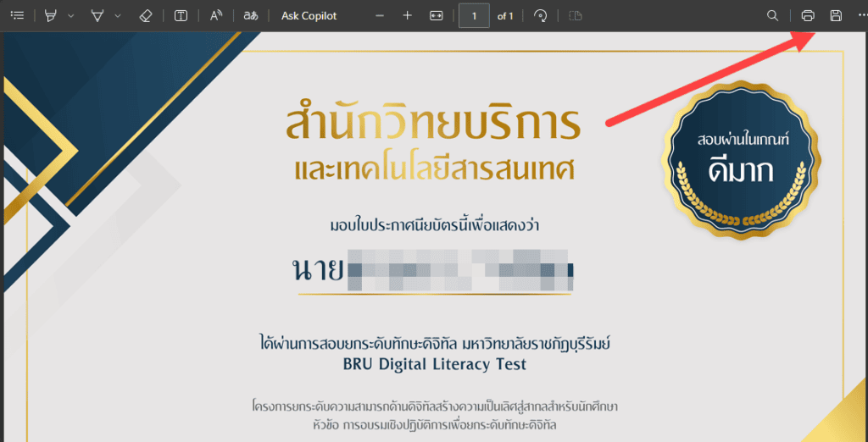868x442 pixels.
Task: Expand the Highlight color options dropdown
Action: tap(70, 16)
